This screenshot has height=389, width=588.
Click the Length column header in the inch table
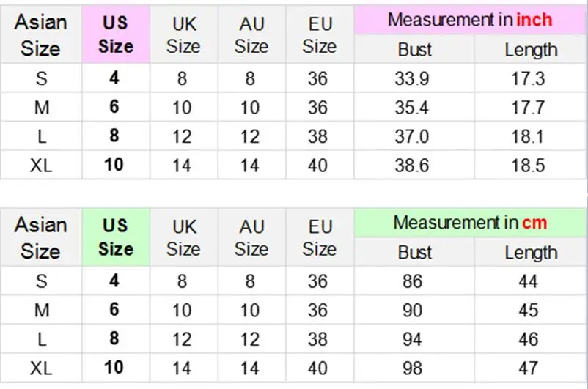click(x=531, y=50)
